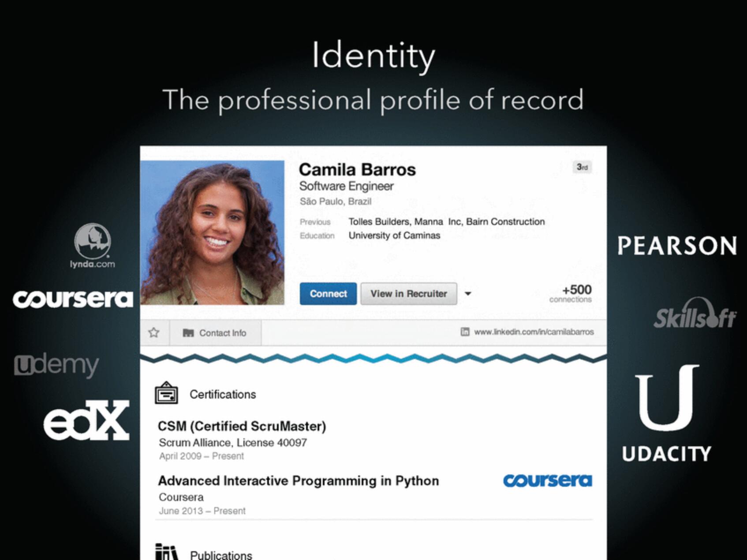Click the star icon to save profile

pos(154,332)
